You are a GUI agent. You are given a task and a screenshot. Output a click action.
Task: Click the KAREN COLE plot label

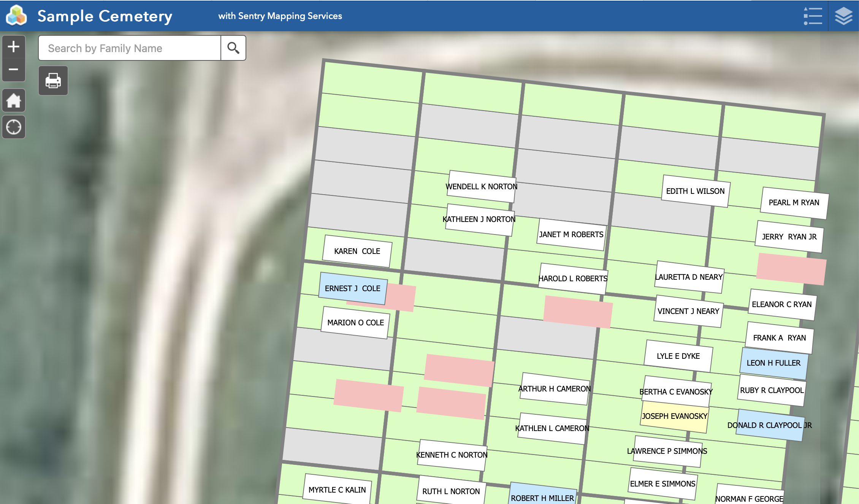(x=357, y=251)
